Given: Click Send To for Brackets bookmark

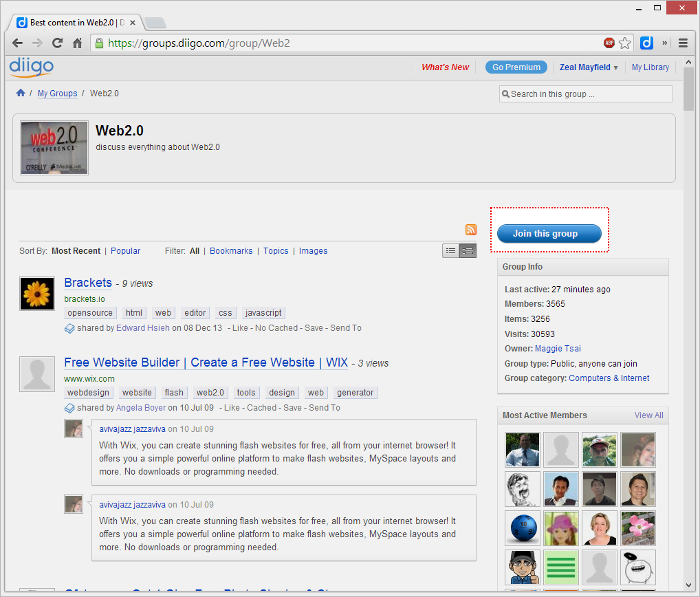Looking at the screenshot, I should pyautogui.click(x=346, y=328).
